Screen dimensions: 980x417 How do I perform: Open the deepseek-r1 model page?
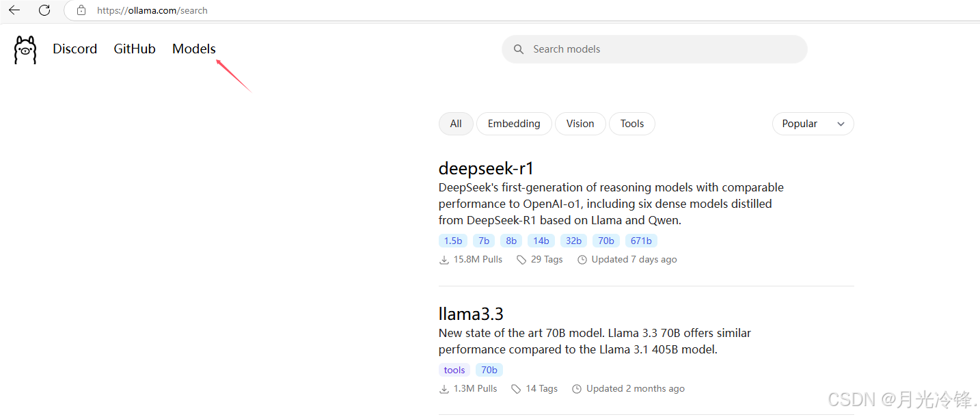click(486, 169)
